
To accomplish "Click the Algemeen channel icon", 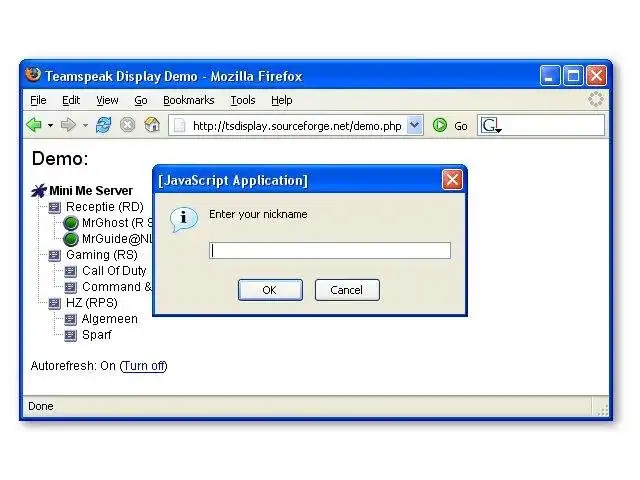I will [x=71, y=319].
